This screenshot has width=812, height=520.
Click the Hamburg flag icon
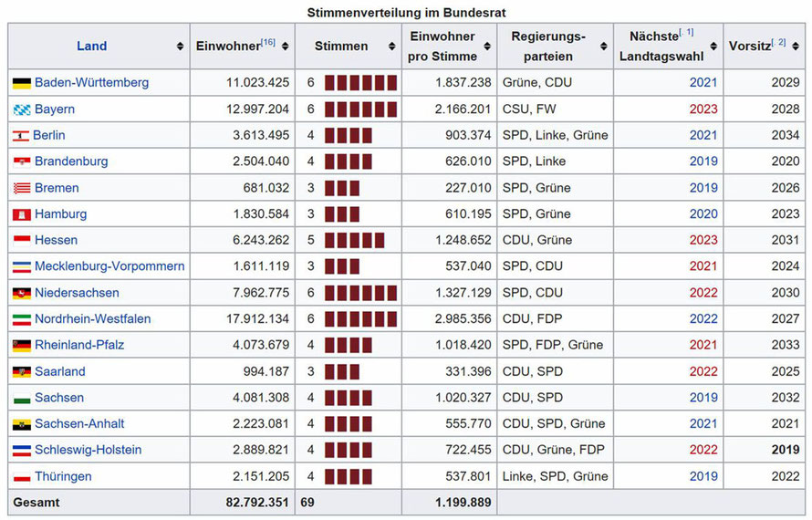(22, 215)
